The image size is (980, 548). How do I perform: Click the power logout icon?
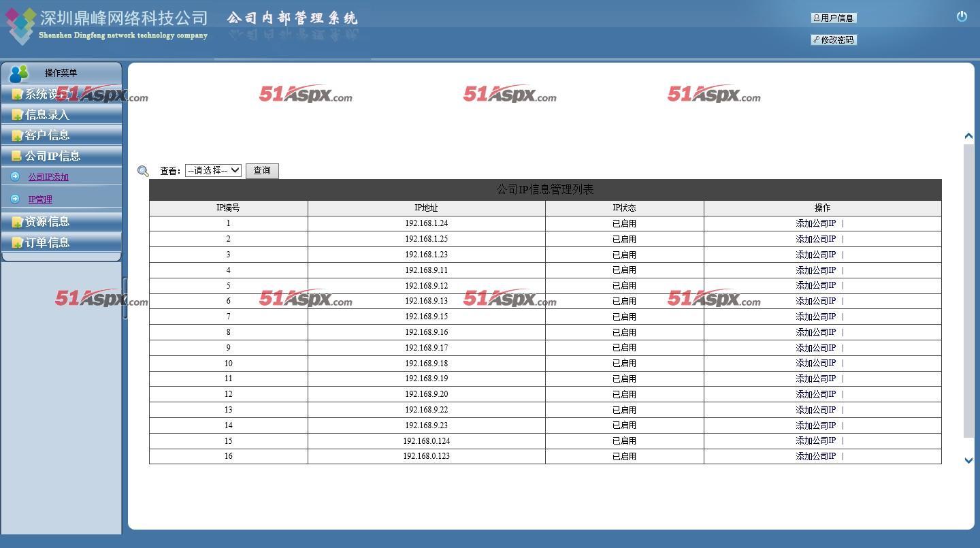pos(962,16)
